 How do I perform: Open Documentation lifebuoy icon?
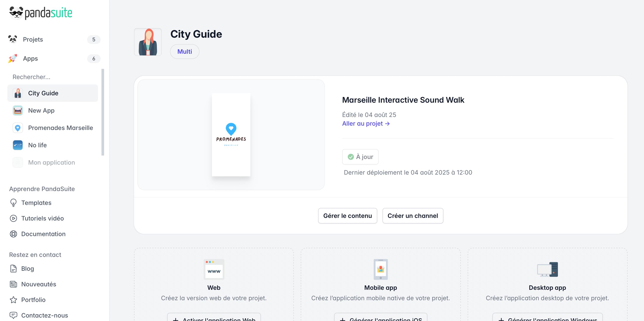[x=13, y=234]
